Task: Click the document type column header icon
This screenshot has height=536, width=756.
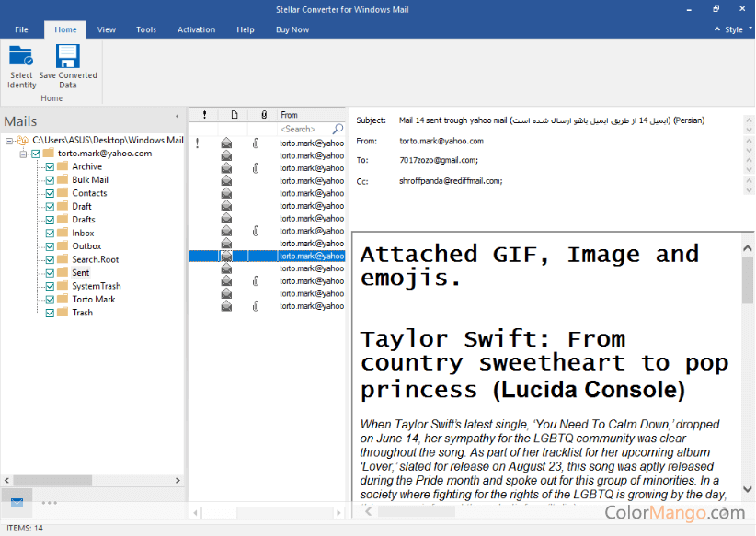Action: [234, 115]
